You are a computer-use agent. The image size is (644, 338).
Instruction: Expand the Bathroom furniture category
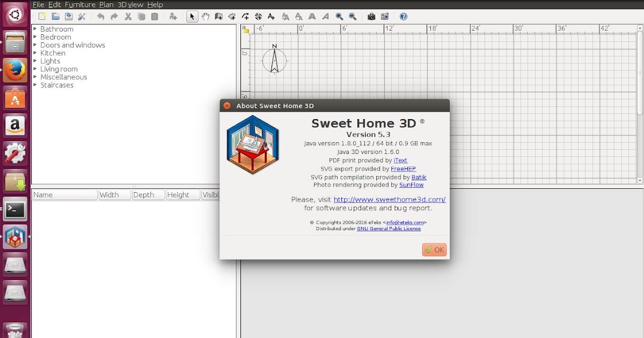[x=35, y=29]
